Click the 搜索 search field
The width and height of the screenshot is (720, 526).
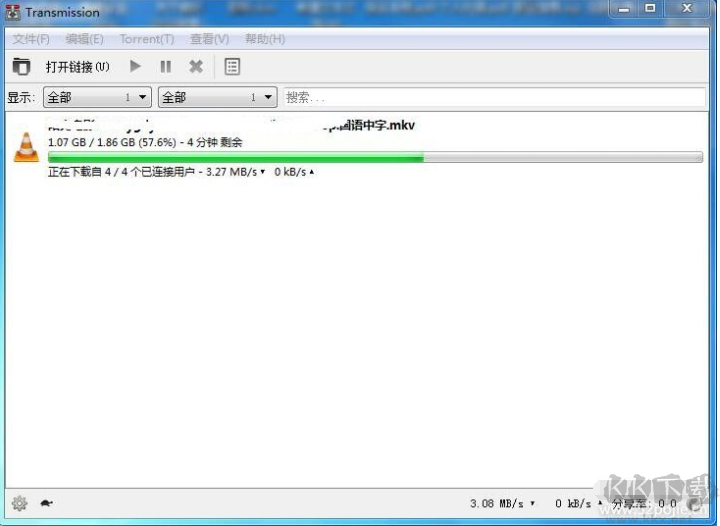(494, 98)
